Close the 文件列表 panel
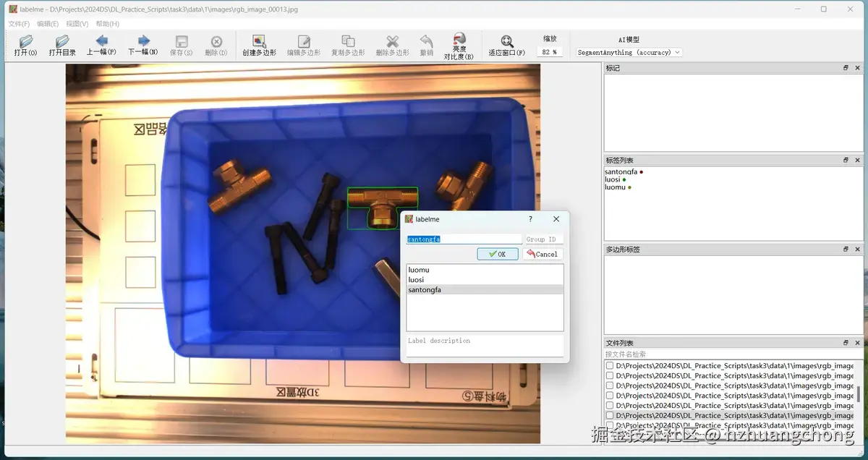The image size is (868, 460). pos(858,343)
